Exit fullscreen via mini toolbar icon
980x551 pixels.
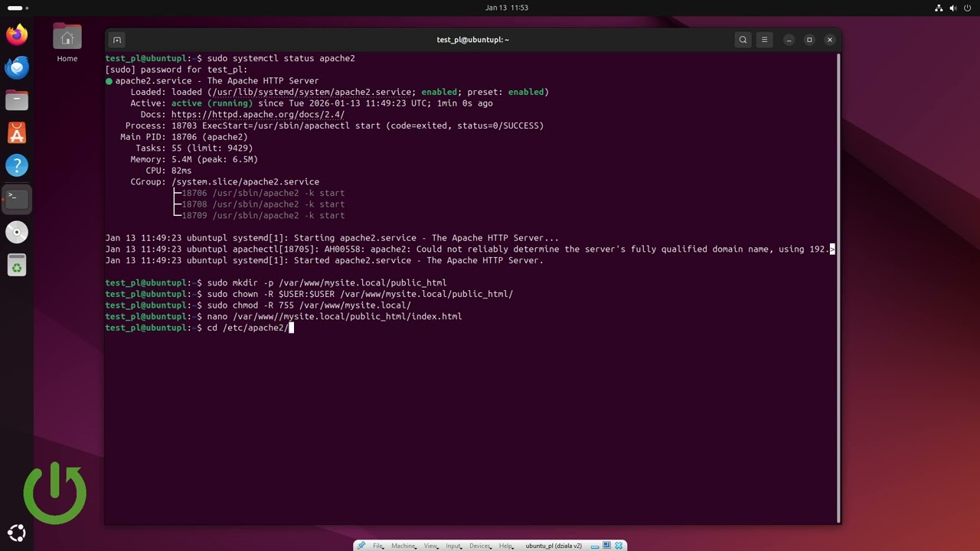tap(607, 546)
